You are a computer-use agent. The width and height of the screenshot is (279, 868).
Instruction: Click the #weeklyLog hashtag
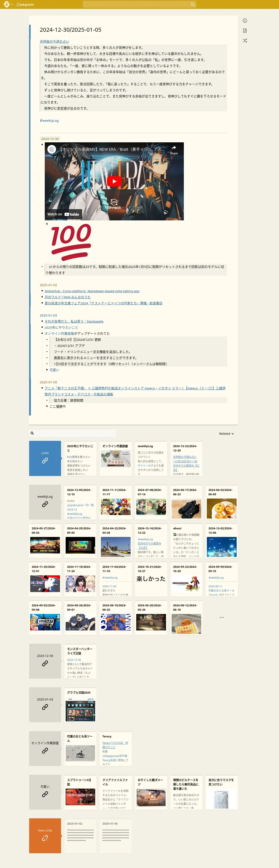[49, 121]
